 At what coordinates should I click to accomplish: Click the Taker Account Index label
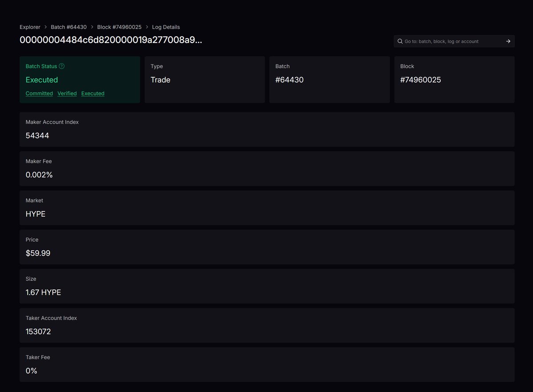(x=51, y=318)
